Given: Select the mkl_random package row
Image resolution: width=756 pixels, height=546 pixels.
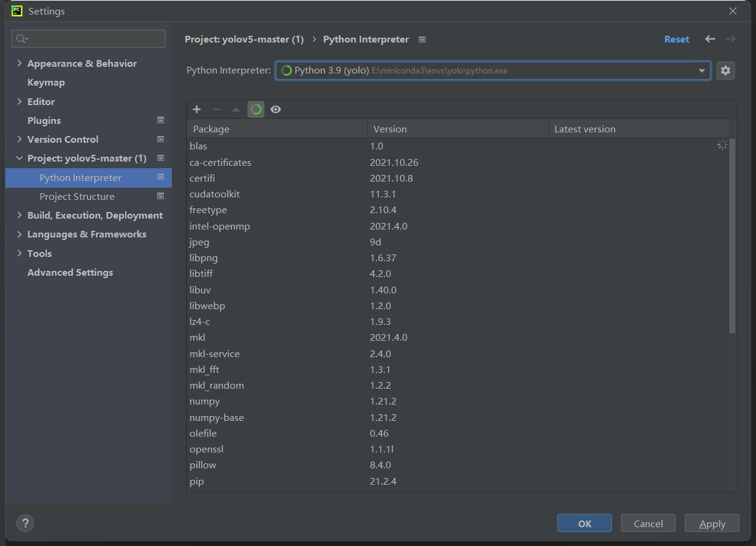Looking at the screenshot, I should [458, 386].
